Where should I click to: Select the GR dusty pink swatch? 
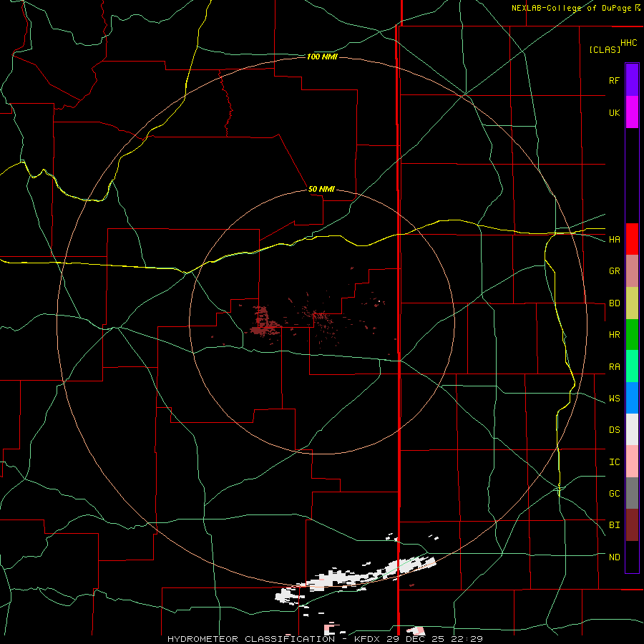click(x=632, y=271)
